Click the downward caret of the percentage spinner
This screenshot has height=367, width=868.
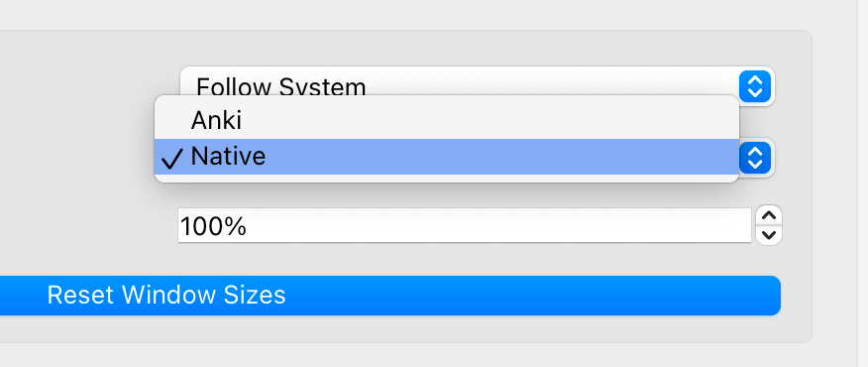(768, 235)
